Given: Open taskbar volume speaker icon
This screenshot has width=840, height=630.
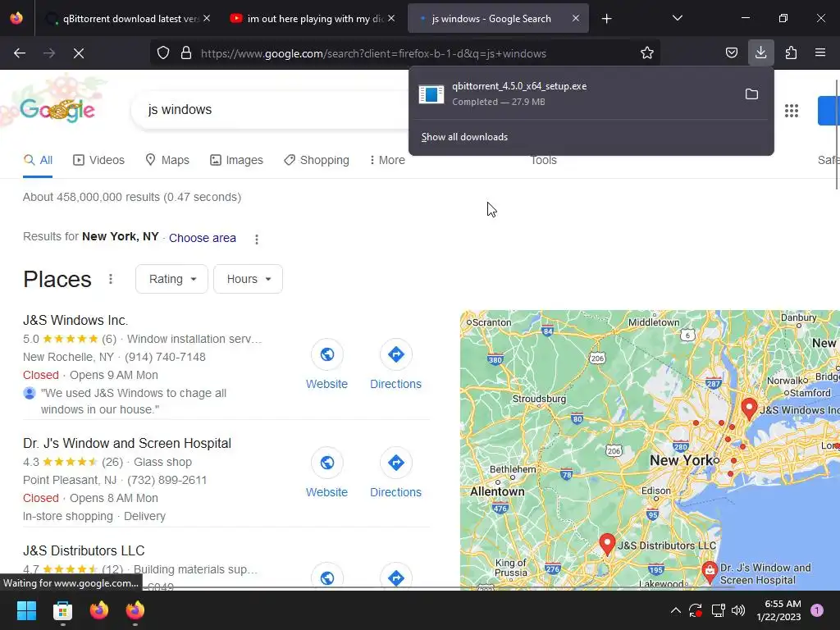Looking at the screenshot, I should pyautogui.click(x=738, y=610).
